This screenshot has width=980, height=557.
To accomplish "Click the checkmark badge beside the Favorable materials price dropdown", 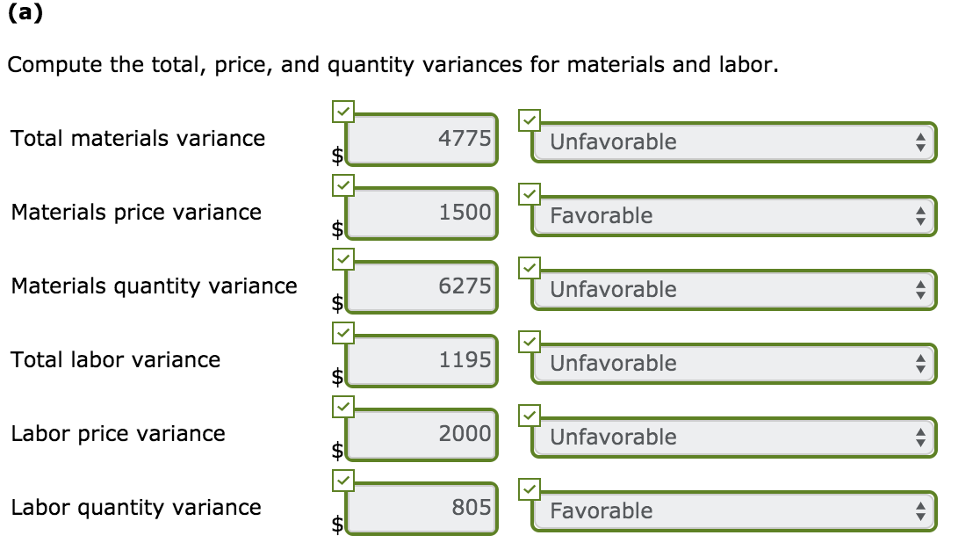I will point(530,192).
